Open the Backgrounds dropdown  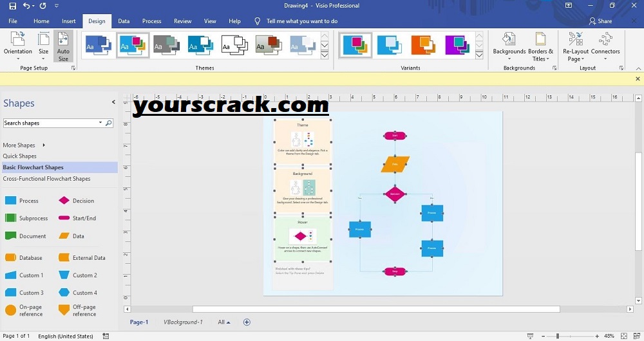[x=509, y=46]
